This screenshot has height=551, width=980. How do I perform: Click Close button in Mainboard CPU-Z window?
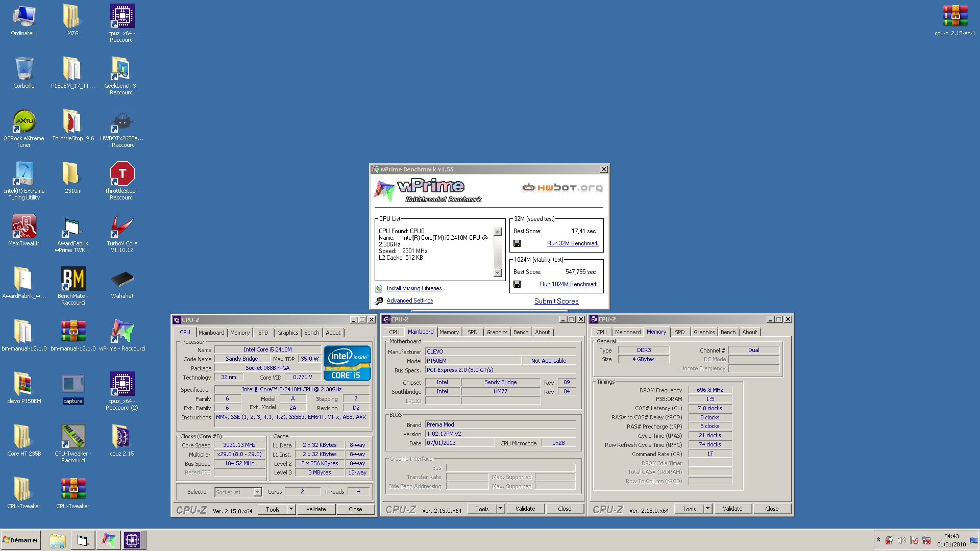pos(565,508)
